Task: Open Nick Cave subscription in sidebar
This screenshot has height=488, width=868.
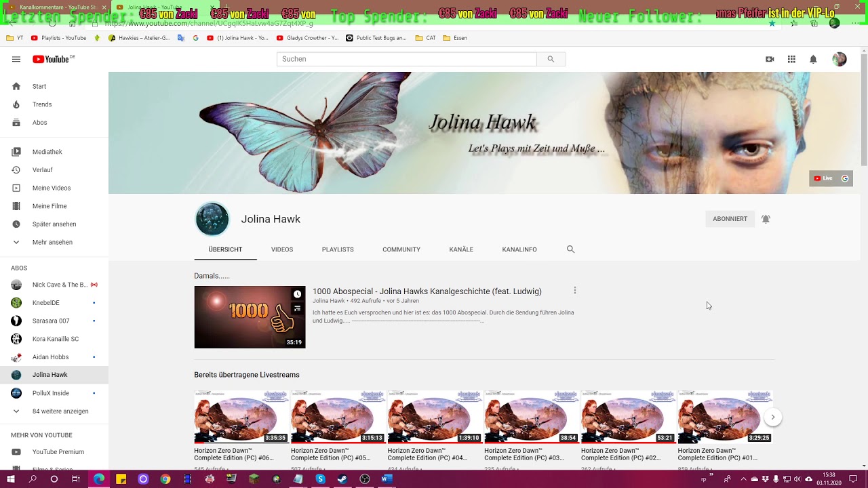Action: click(54, 285)
